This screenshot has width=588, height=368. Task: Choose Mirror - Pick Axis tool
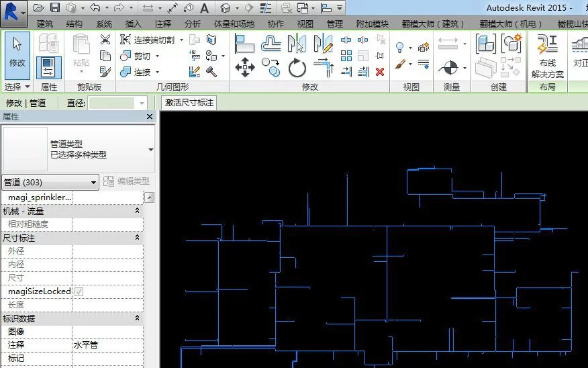(x=297, y=43)
